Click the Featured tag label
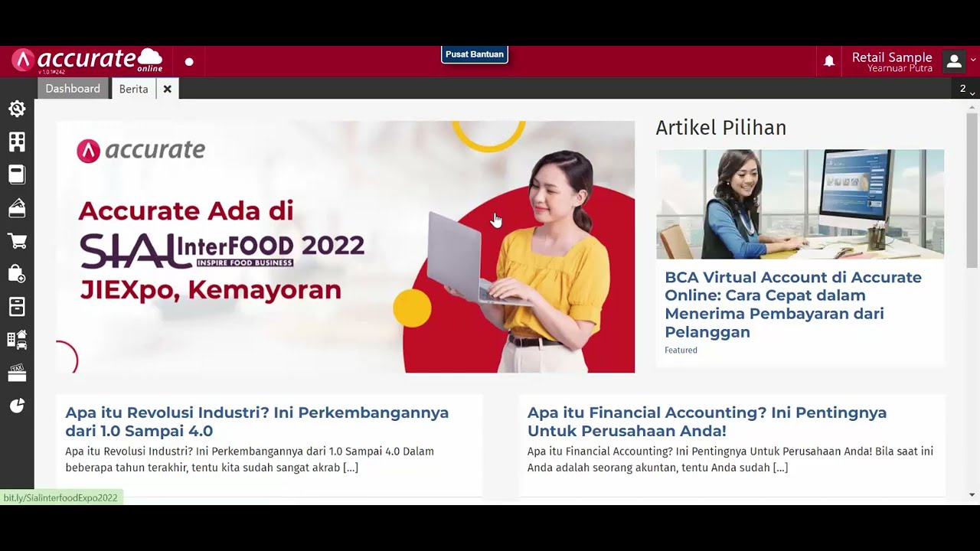Image resolution: width=980 pixels, height=551 pixels. [681, 350]
